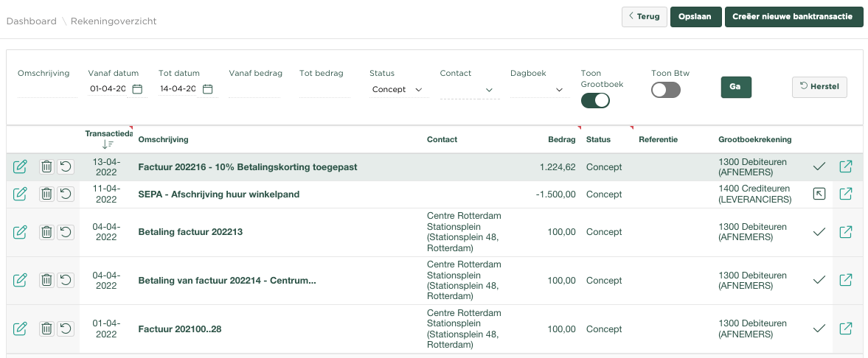Click checkmark on Factuur 202216 row
868x358 pixels.
point(819,167)
